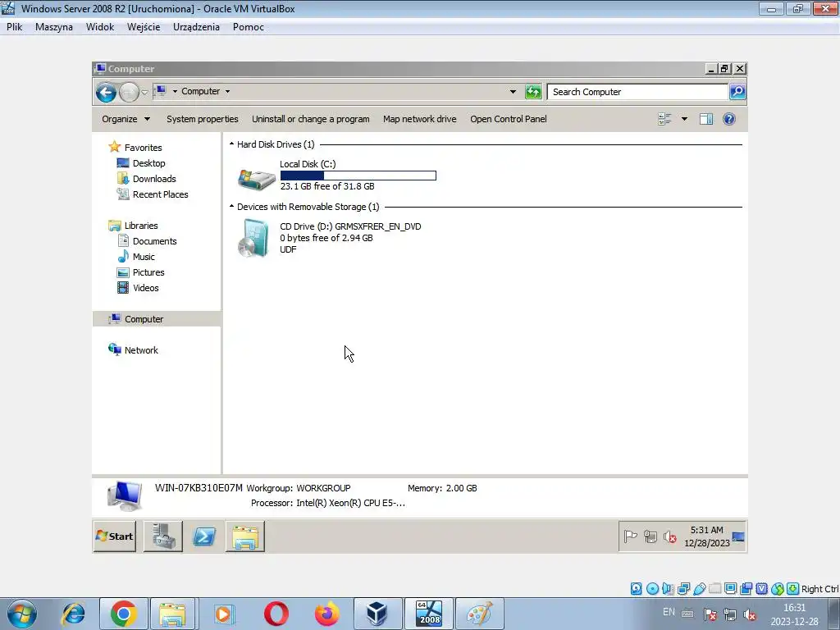Open recent pages dropdown beside Forward button

[x=144, y=93]
